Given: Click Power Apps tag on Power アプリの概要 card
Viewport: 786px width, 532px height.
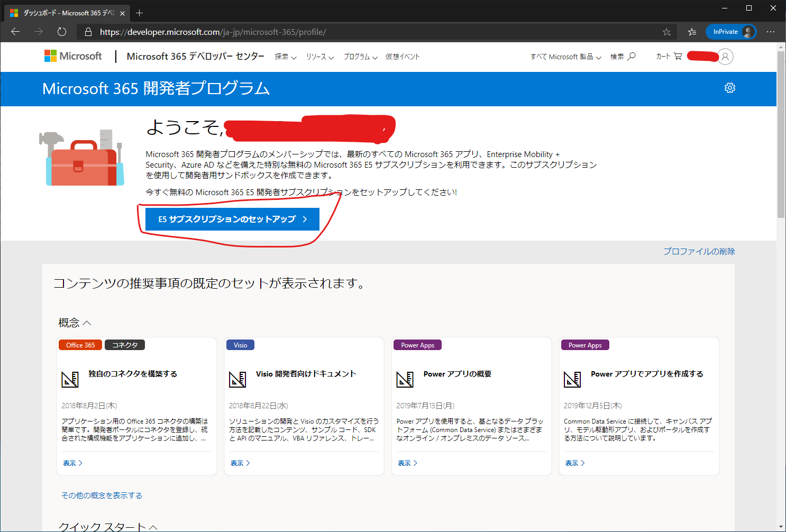Looking at the screenshot, I should pos(417,345).
